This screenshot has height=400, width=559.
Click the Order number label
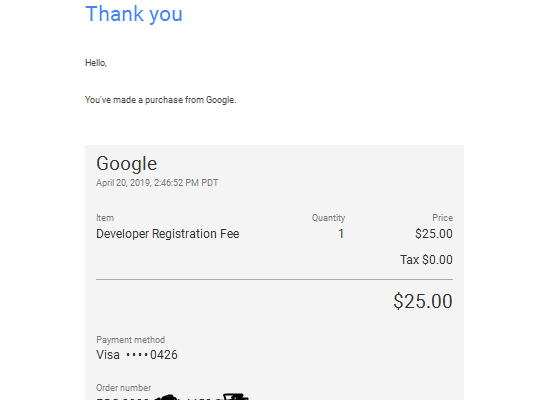point(123,388)
